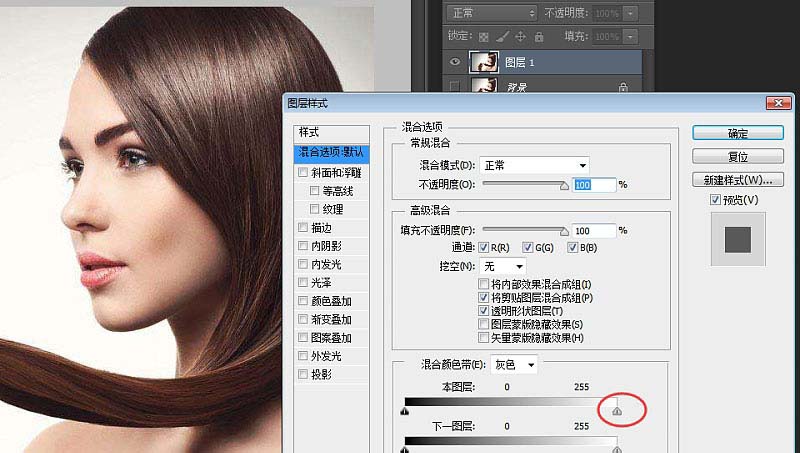Image resolution: width=800 pixels, height=453 pixels.
Task: Click lock transparent pixels icon
Action: pyautogui.click(x=483, y=37)
